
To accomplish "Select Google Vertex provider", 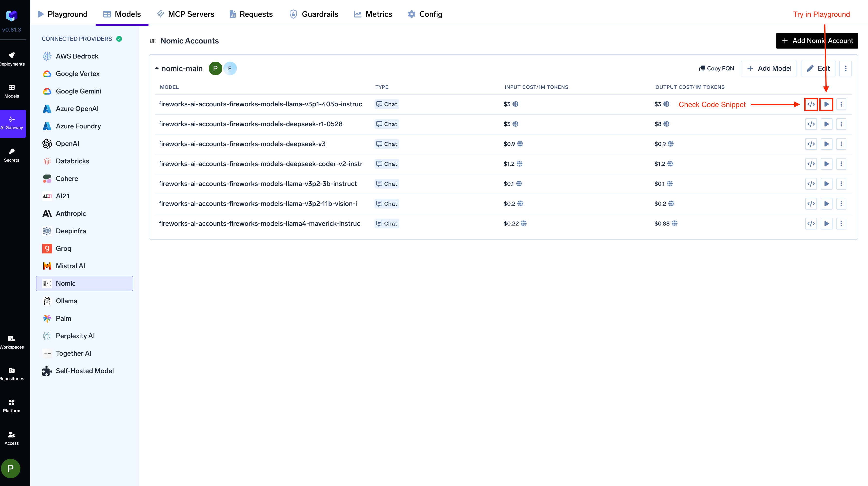I will click(85, 74).
